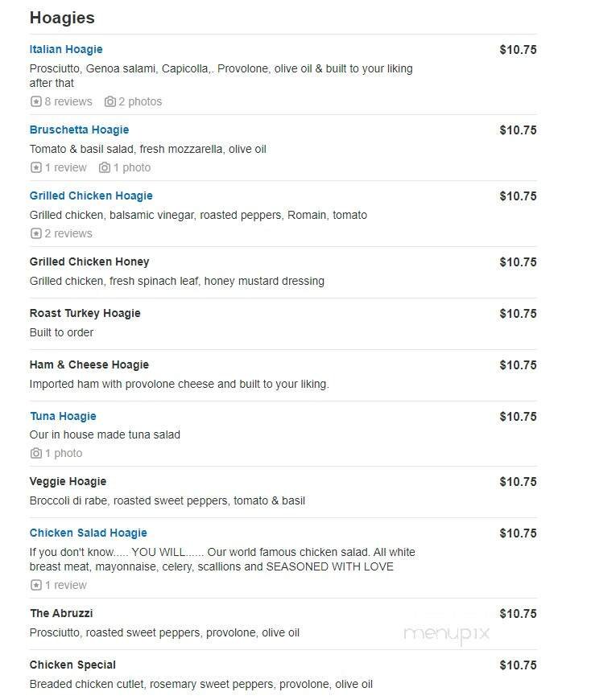Click the menupix watermark logo

[x=446, y=632]
